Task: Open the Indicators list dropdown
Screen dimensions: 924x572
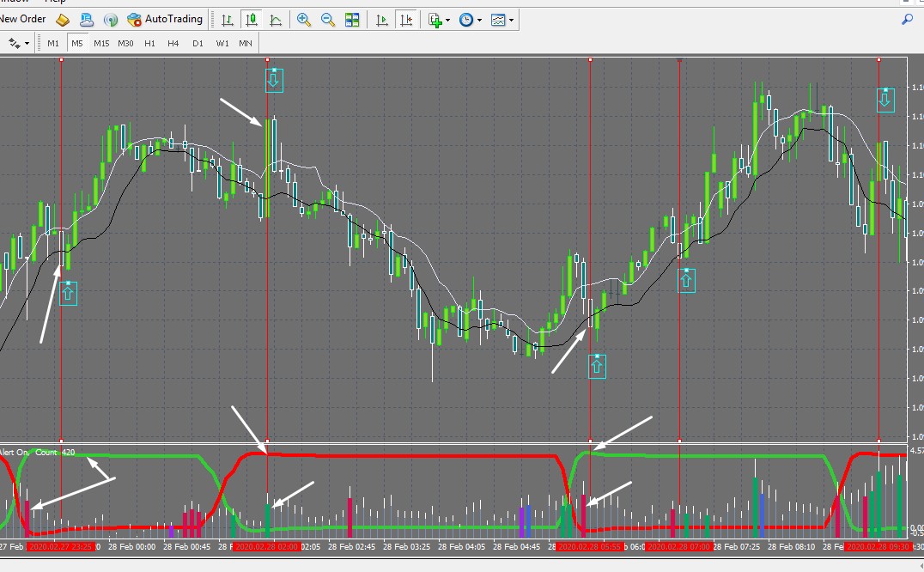Action: click(x=439, y=20)
